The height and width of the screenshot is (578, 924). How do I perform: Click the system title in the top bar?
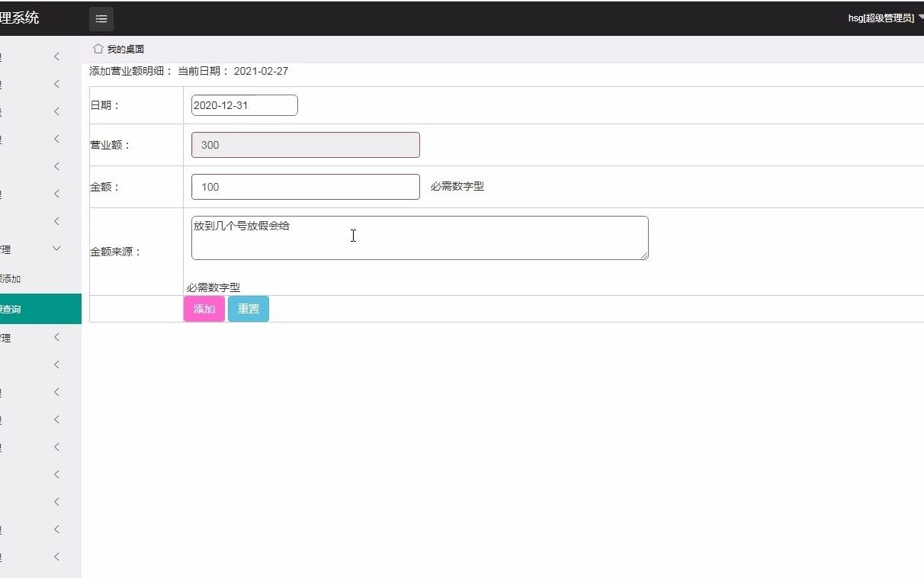coord(19,17)
